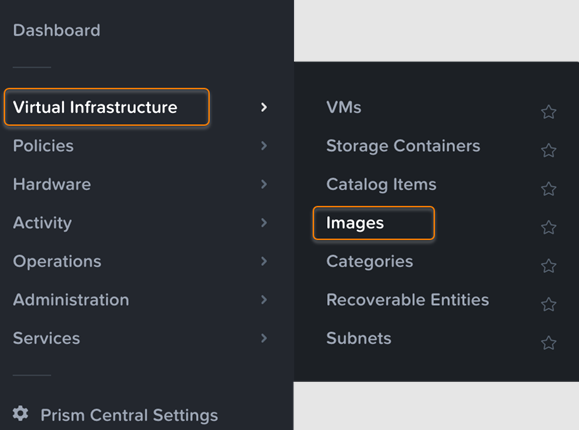Select Virtual Infrastructure in the sidebar

pyautogui.click(x=95, y=107)
